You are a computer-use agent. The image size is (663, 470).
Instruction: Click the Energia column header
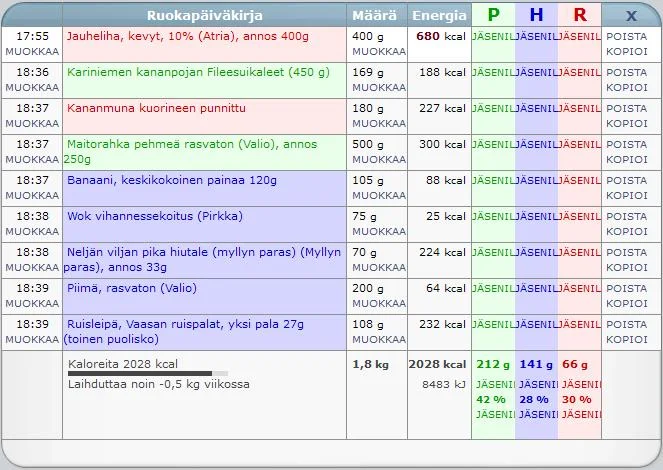click(x=439, y=15)
